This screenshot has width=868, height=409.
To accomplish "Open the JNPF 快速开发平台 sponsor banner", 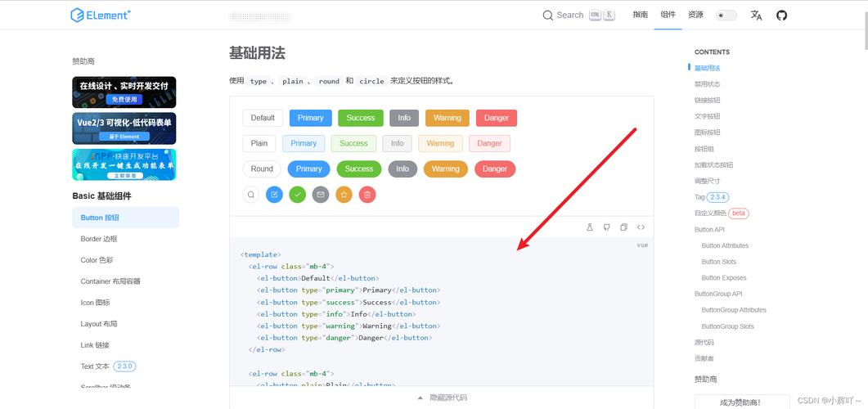I will 124,164.
